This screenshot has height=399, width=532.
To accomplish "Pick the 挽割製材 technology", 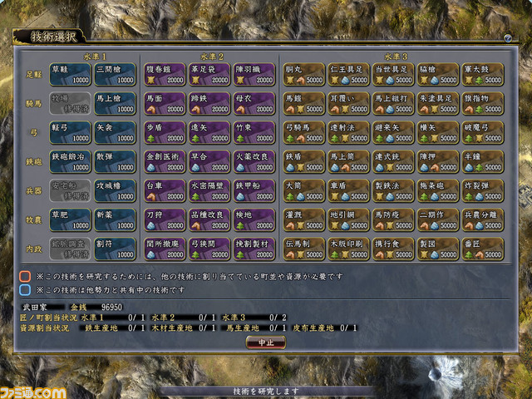I will pyautogui.click(x=254, y=249).
